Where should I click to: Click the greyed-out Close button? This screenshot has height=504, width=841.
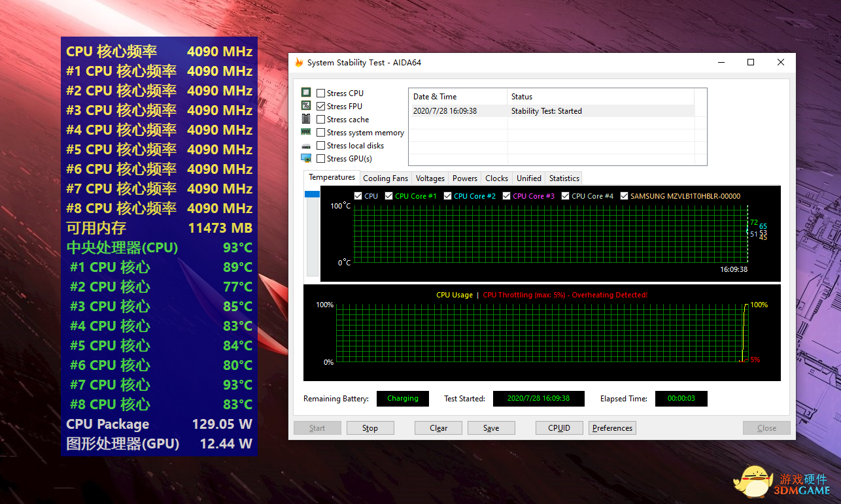[x=766, y=428]
